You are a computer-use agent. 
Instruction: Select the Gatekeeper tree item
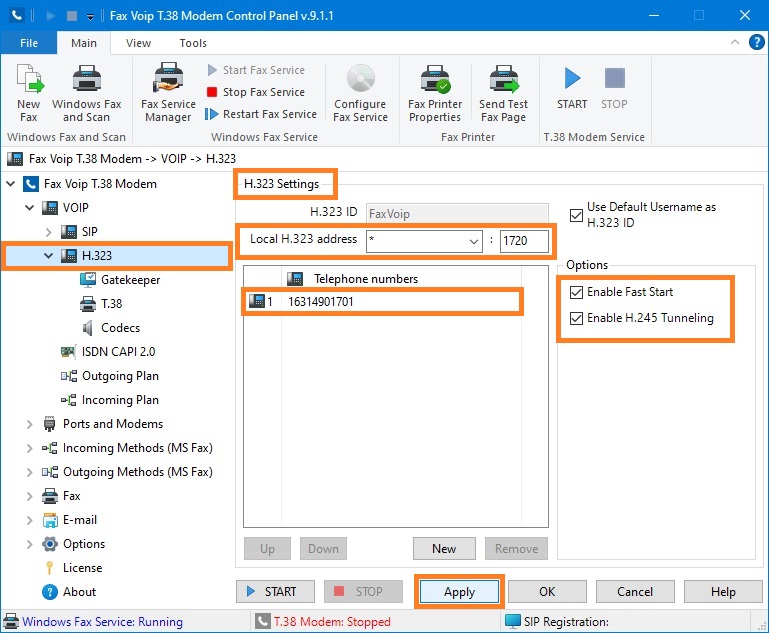pos(130,280)
